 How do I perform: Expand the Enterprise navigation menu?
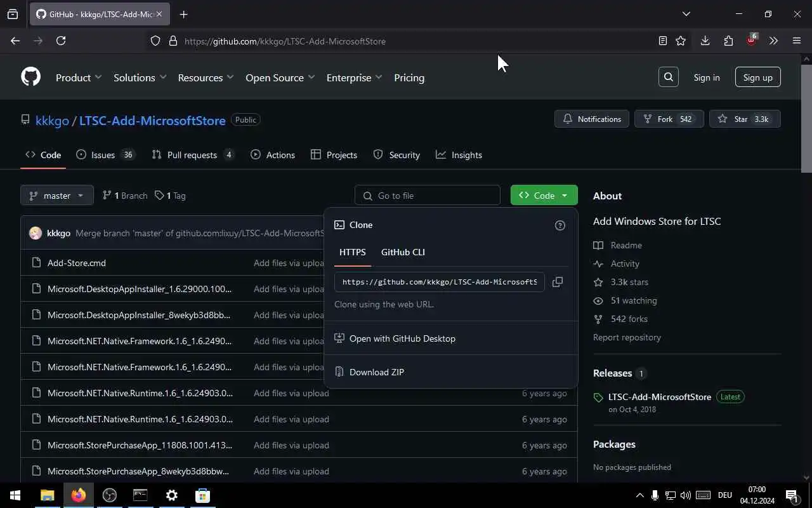pyautogui.click(x=354, y=77)
